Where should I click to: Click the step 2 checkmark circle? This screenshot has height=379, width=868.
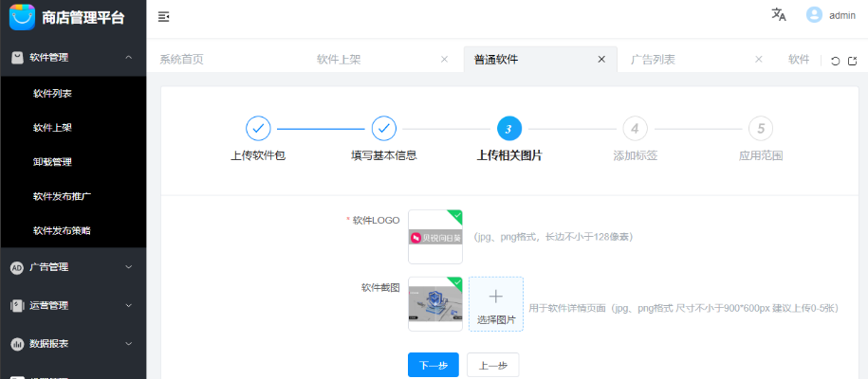(x=383, y=129)
